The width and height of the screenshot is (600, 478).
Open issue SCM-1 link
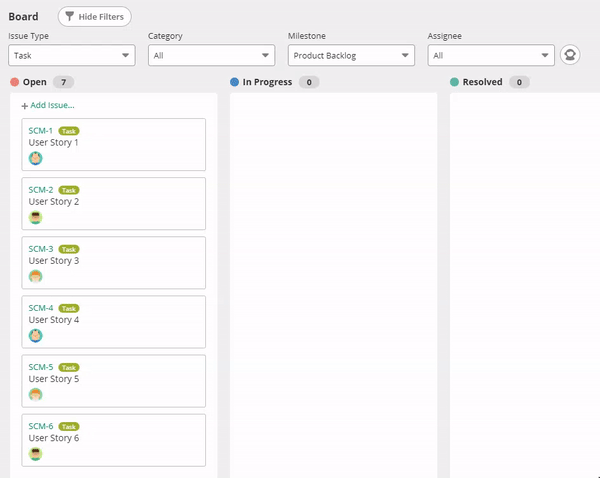pyautogui.click(x=41, y=131)
